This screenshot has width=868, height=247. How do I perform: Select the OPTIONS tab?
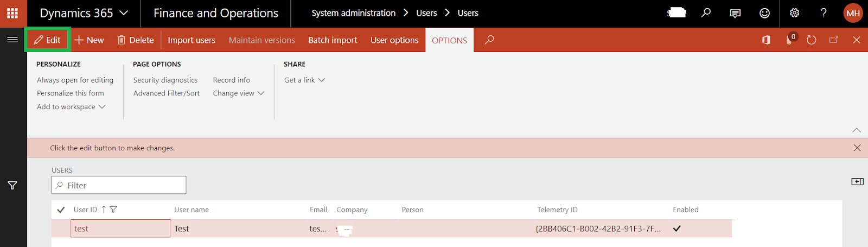[449, 40]
